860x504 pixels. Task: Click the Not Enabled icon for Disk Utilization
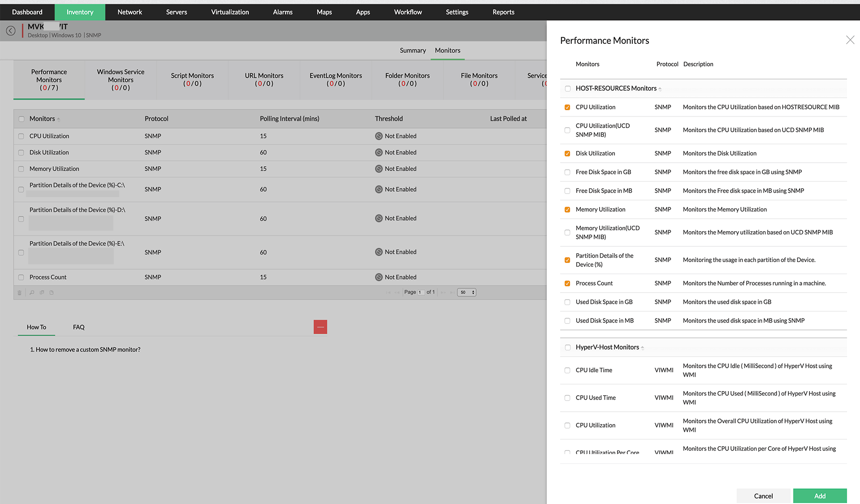click(379, 153)
